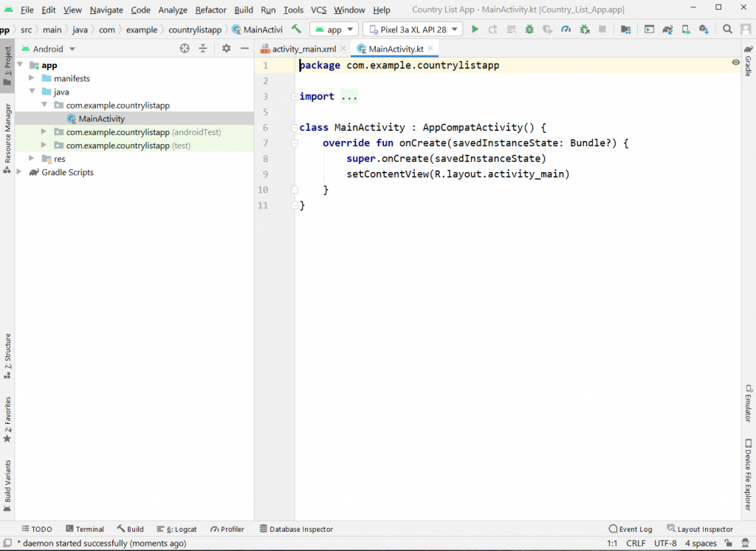Open the Profile app gauge icon
Image resolution: width=756 pixels, height=551 pixels.
pyautogui.click(x=566, y=30)
